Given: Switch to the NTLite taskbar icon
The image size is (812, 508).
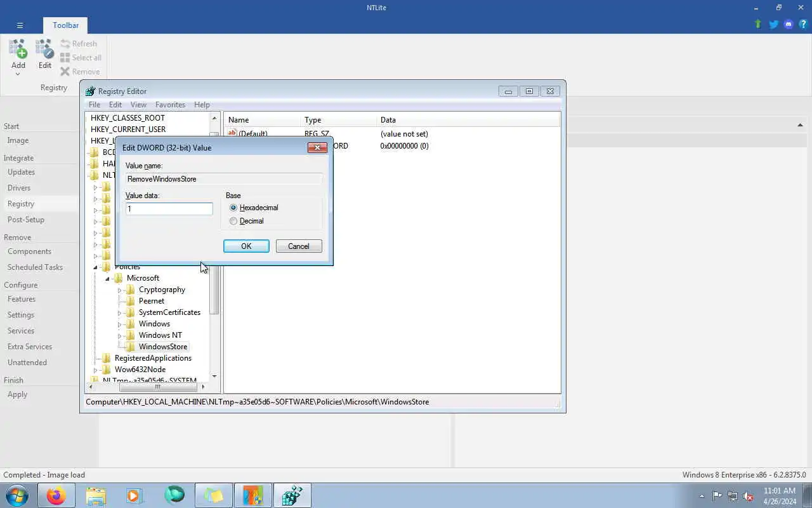Looking at the screenshot, I should (253, 495).
